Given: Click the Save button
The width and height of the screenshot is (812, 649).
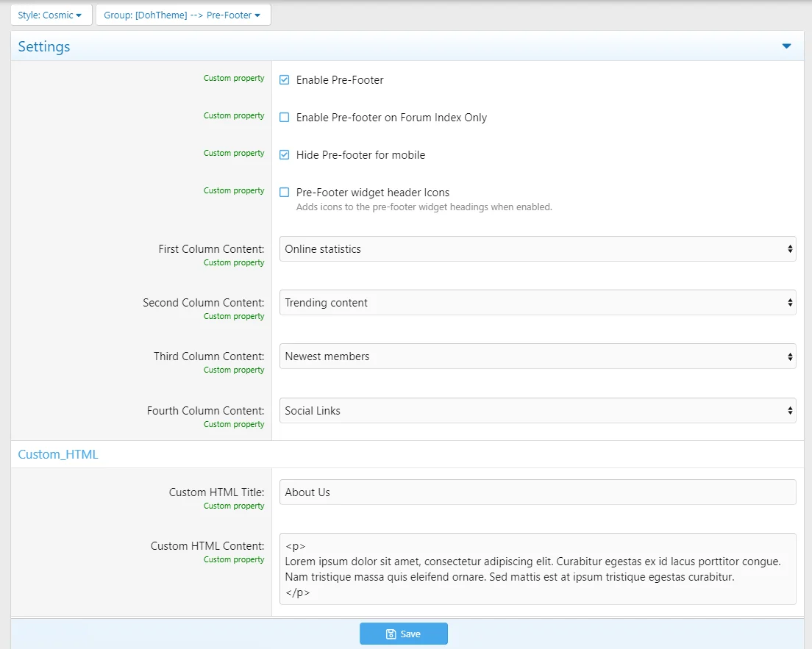Looking at the screenshot, I should click(x=403, y=634).
